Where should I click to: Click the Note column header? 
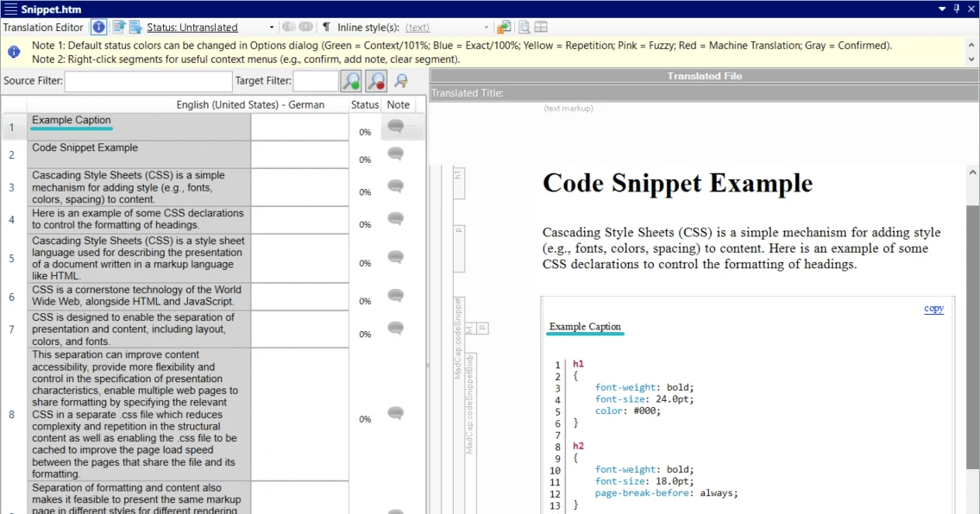coord(398,104)
